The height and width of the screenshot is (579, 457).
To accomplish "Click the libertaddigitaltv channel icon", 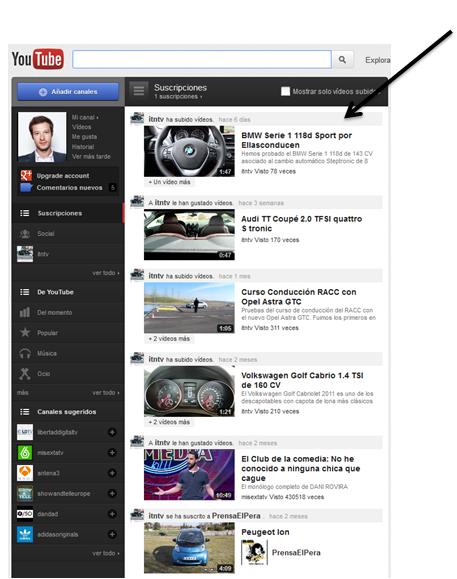I will point(25,432).
